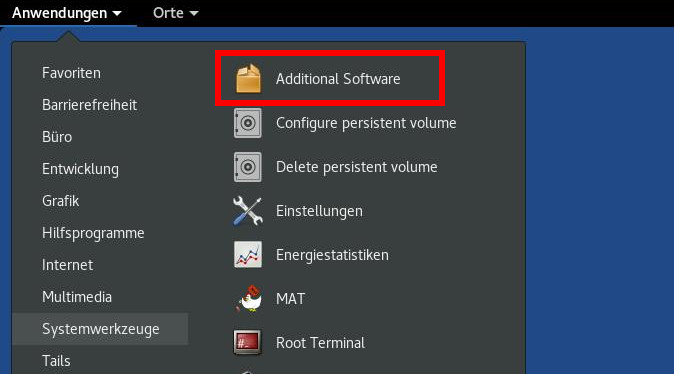674x374 pixels.
Task: Open the Hilfsprogramme category
Action: tap(93, 233)
